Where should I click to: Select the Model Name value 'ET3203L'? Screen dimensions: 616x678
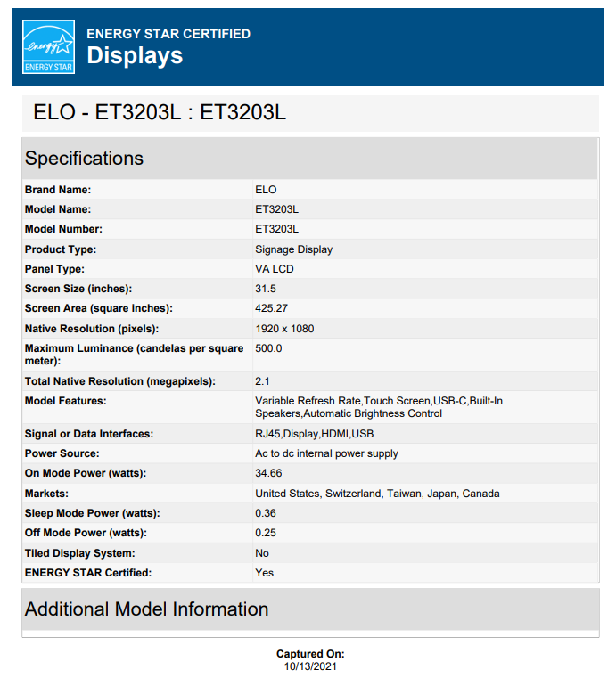click(276, 209)
